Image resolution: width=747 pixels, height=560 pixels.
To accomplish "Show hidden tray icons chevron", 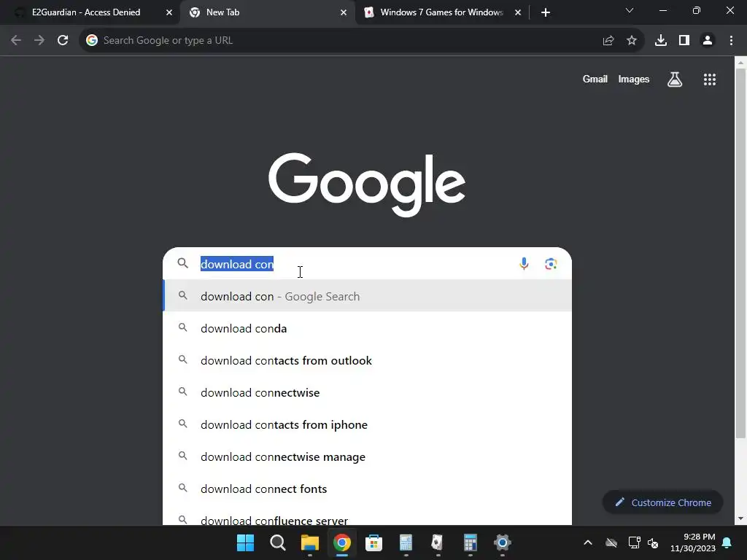I will (x=588, y=542).
